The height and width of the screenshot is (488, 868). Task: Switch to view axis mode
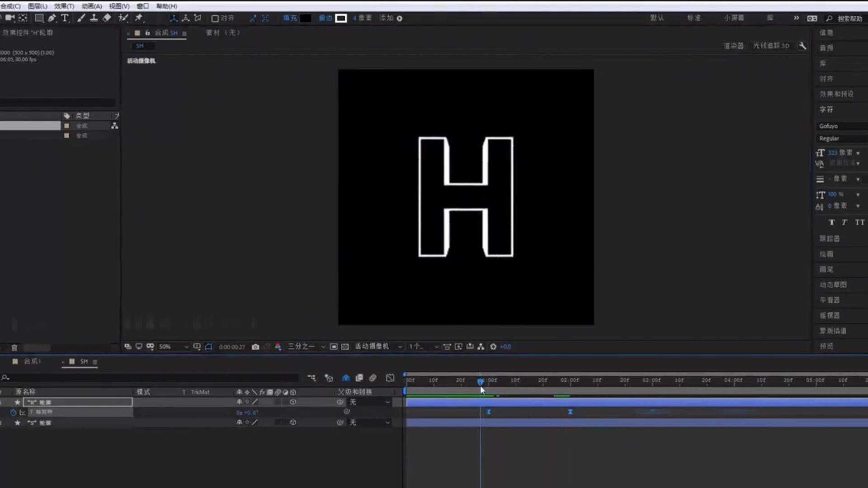pos(198,18)
